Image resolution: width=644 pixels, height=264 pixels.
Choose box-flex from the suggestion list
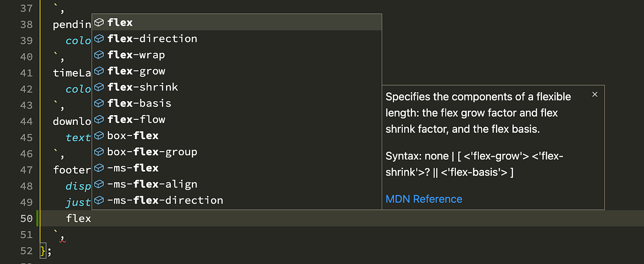[x=133, y=136]
